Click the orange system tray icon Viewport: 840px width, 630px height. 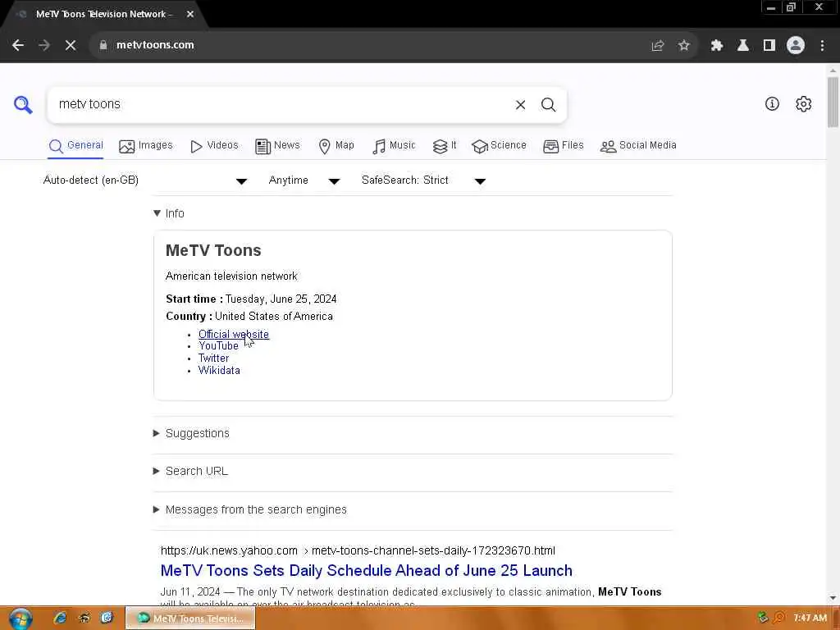779,618
